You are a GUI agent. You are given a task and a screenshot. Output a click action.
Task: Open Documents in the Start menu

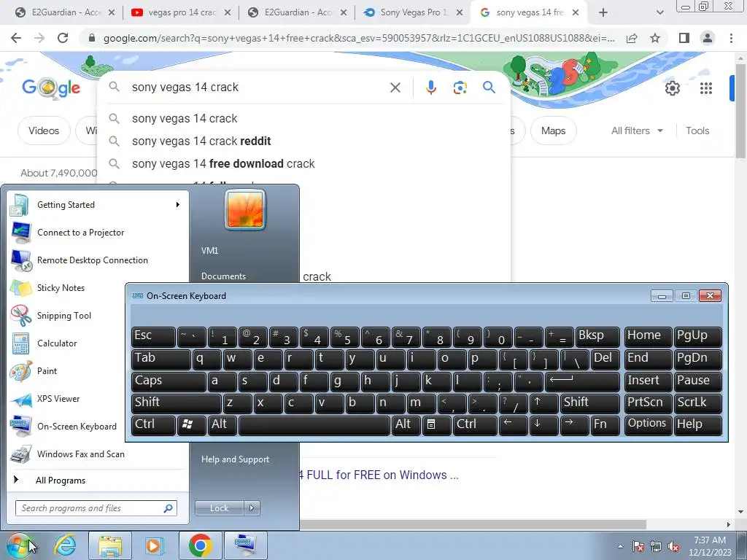tap(223, 276)
